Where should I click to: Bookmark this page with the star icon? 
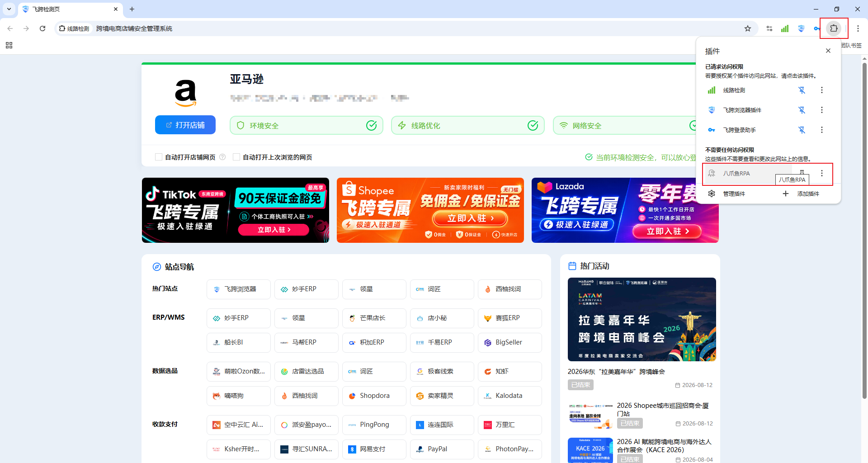point(748,28)
